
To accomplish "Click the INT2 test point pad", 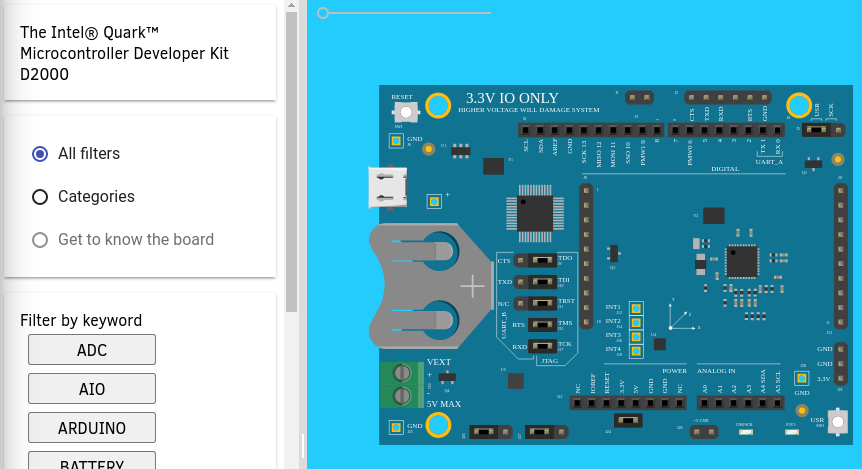I will click(636, 322).
